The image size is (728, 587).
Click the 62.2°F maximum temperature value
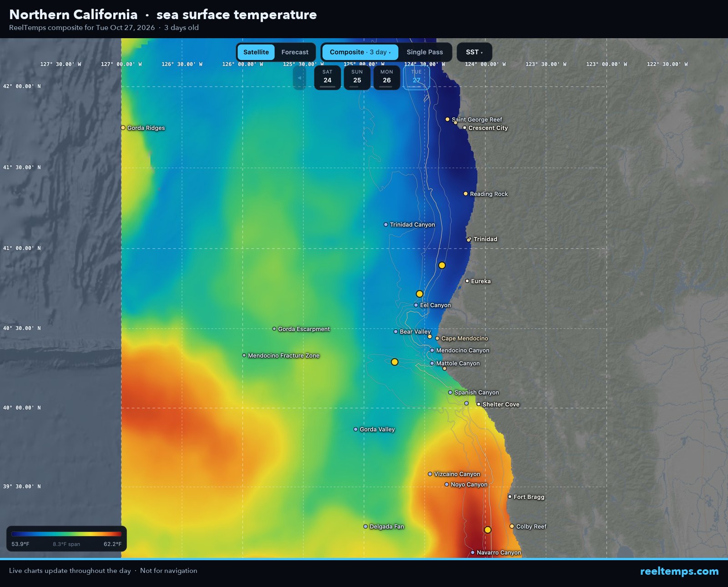[112, 544]
